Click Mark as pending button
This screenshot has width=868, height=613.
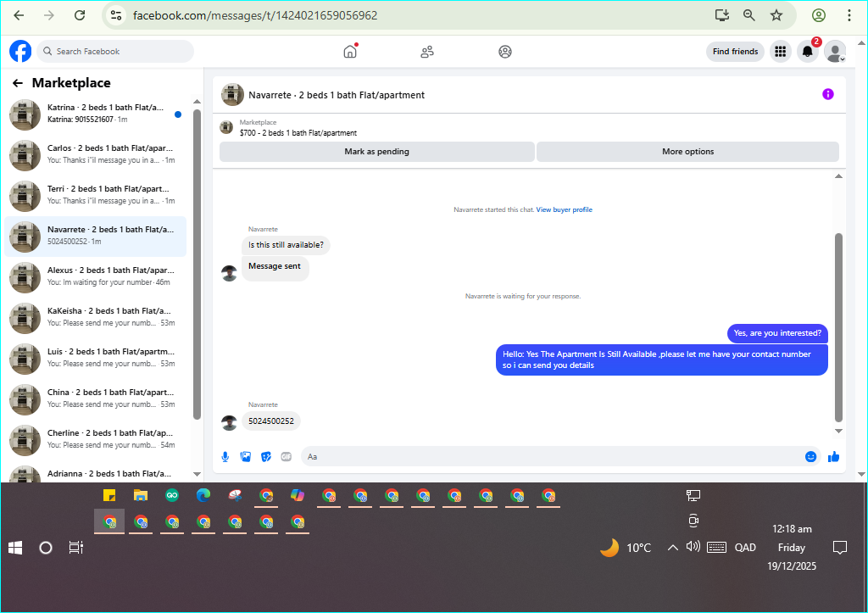pos(377,152)
